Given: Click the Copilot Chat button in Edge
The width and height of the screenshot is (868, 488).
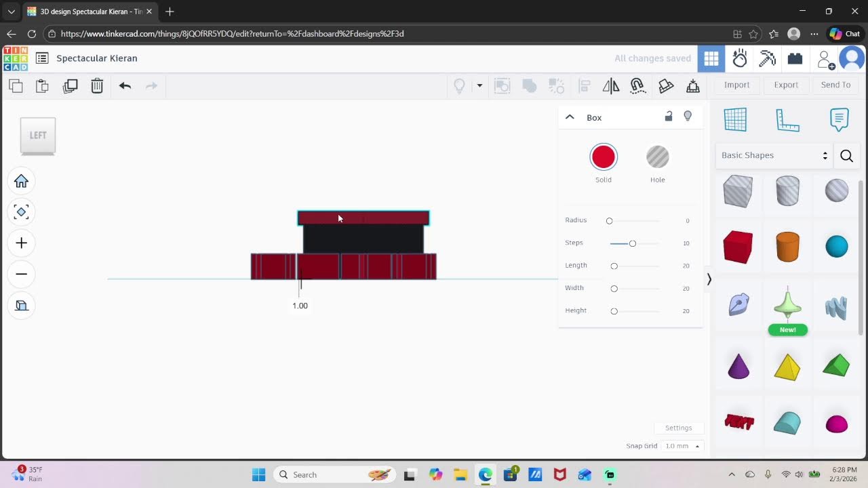Looking at the screenshot, I should pyautogui.click(x=845, y=34).
